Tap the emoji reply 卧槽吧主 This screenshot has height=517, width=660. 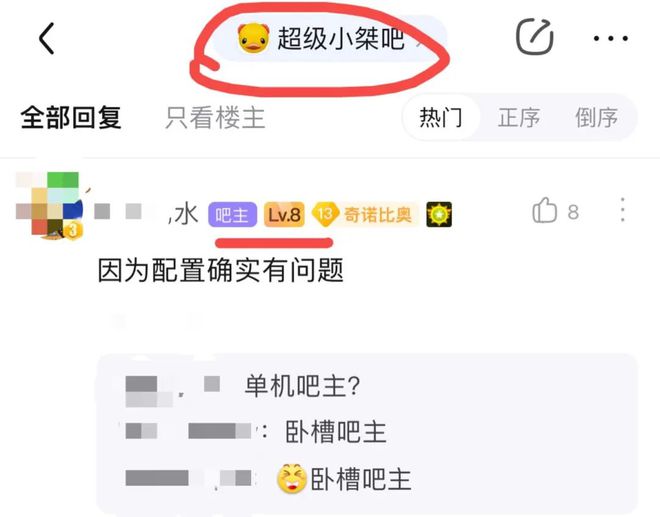point(344,479)
